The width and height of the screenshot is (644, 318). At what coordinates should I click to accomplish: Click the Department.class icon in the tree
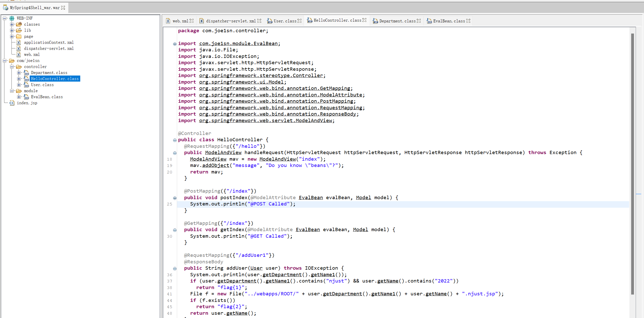click(x=26, y=73)
